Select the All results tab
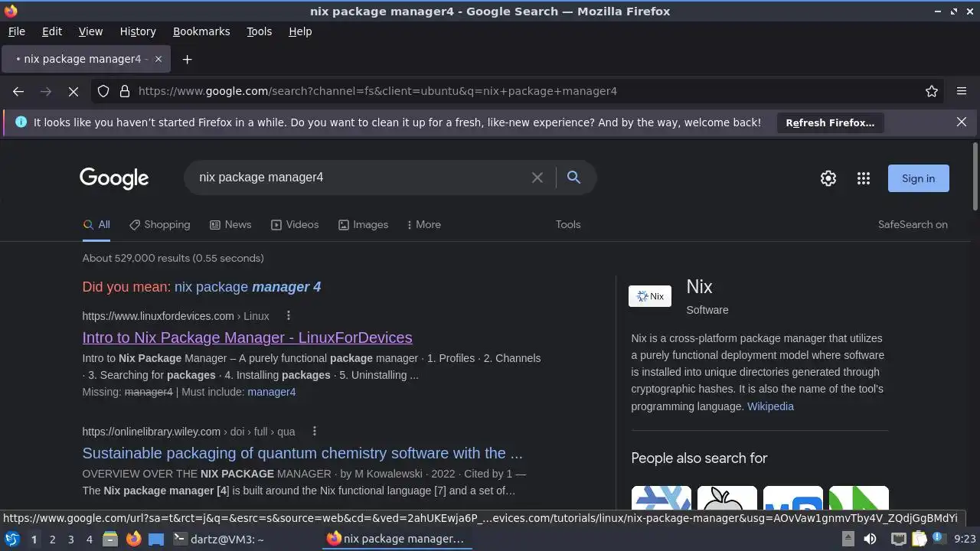Image resolution: width=980 pixels, height=551 pixels. (x=96, y=224)
